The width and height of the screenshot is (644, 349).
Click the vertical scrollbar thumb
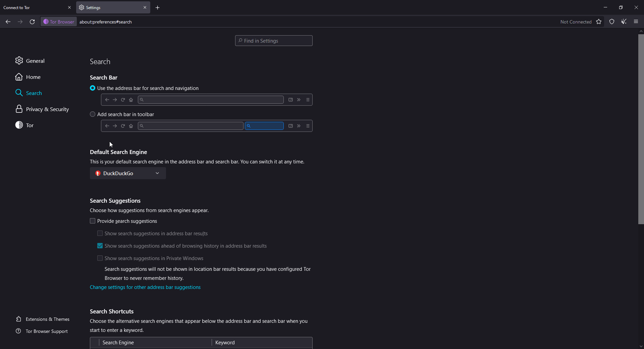[641, 129]
